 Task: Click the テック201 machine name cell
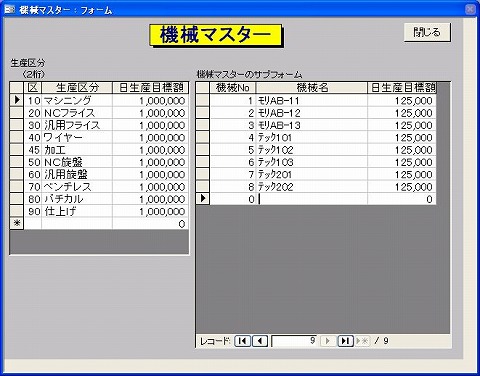tap(312, 174)
